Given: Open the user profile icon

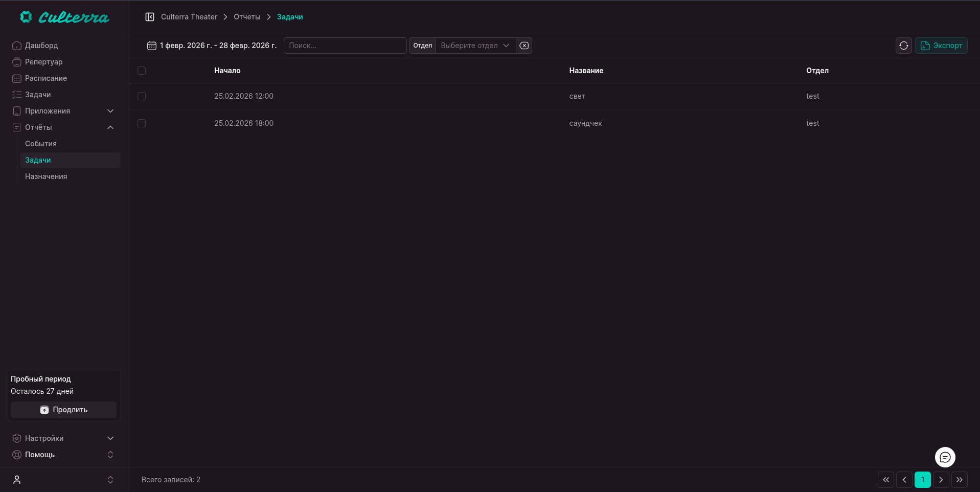Looking at the screenshot, I should (17, 480).
